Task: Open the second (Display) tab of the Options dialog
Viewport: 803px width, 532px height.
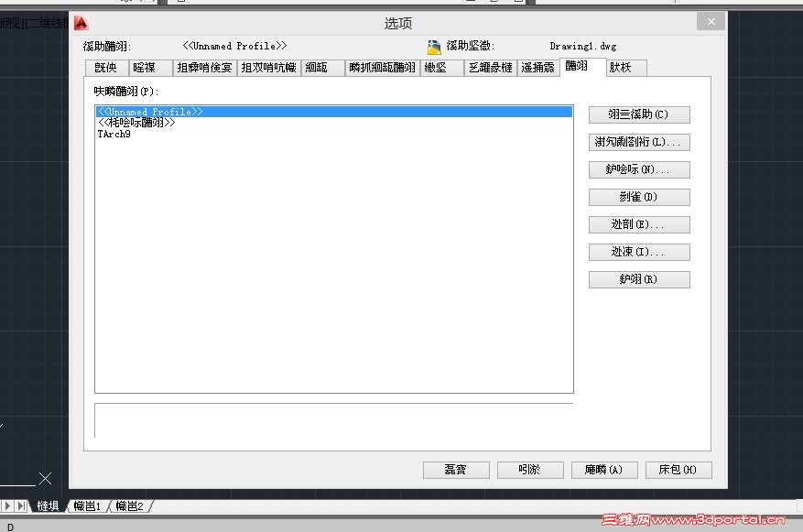Action: pos(150,68)
